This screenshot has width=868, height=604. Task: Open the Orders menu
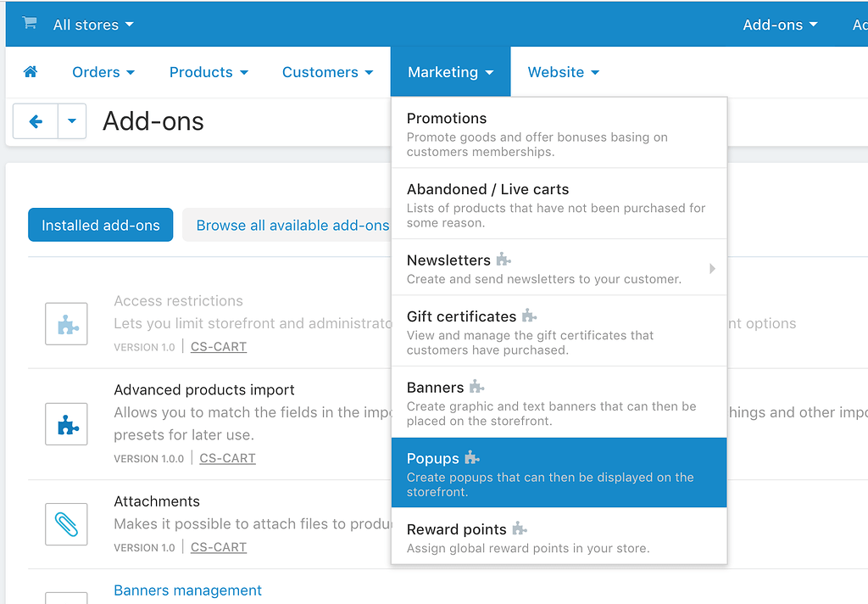[102, 72]
